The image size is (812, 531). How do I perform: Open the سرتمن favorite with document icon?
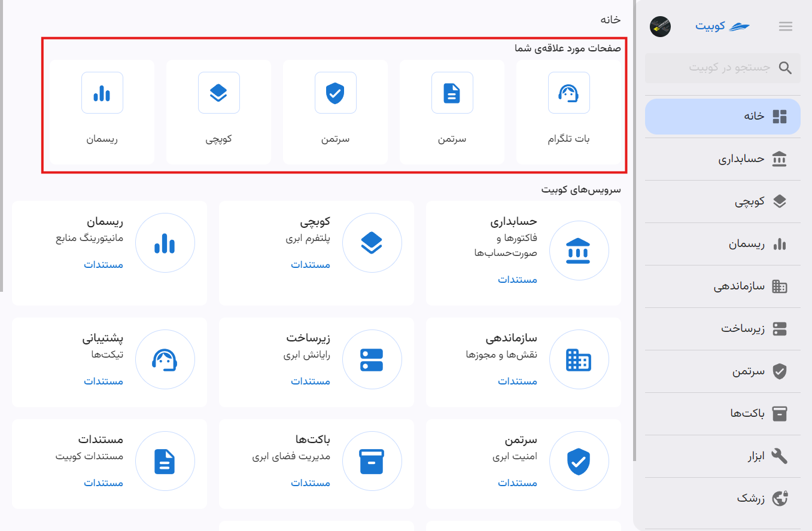pyautogui.click(x=452, y=93)
